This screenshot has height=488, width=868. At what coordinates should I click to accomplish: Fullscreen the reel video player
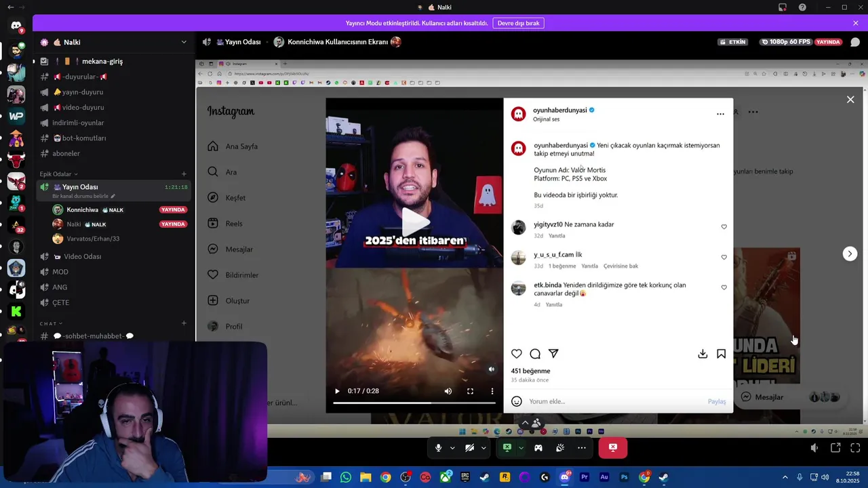(470, 391)
